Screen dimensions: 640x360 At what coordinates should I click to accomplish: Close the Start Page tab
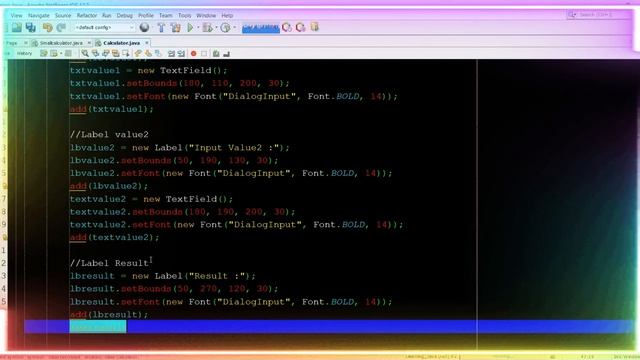coord(25,43)
